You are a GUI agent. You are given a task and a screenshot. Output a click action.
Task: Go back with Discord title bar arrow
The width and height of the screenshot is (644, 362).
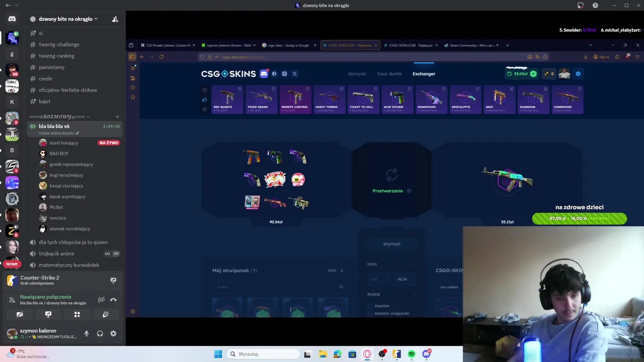8,5
